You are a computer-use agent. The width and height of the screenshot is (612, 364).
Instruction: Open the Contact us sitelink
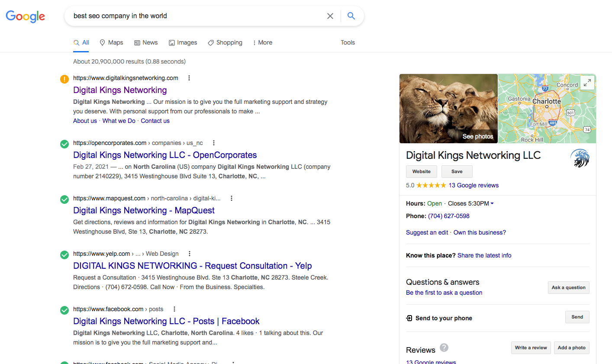[x=155, y=121]
